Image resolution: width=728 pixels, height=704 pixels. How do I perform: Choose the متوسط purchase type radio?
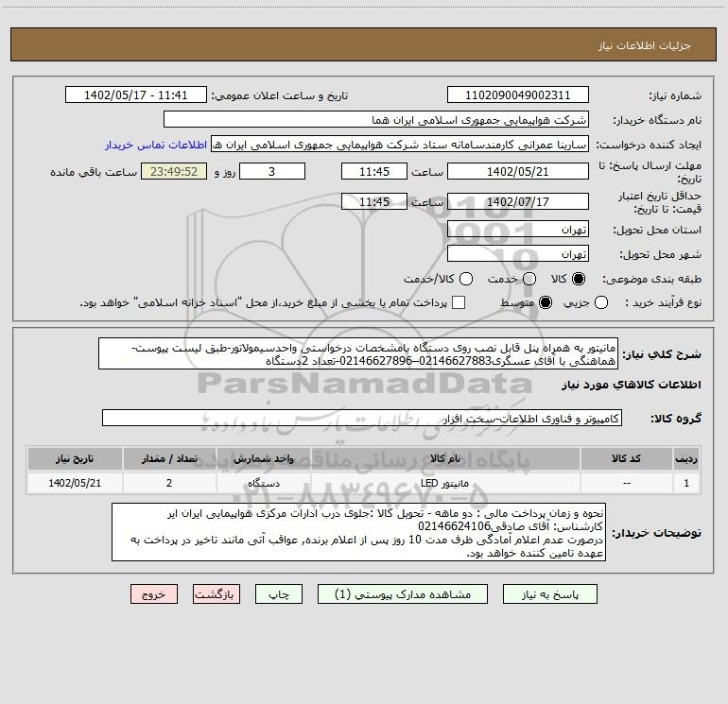[x=546, y=303]
